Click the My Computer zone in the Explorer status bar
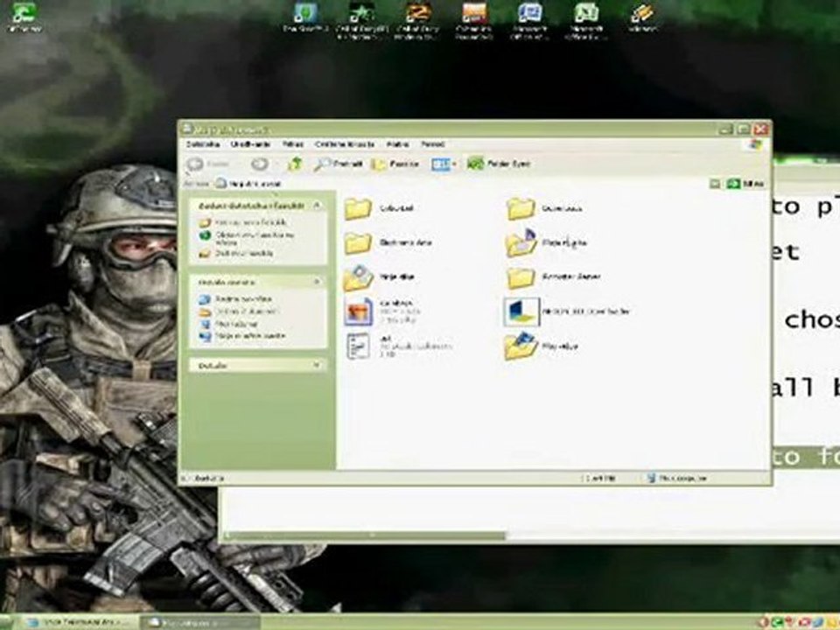840x630 pixels. 677,478
